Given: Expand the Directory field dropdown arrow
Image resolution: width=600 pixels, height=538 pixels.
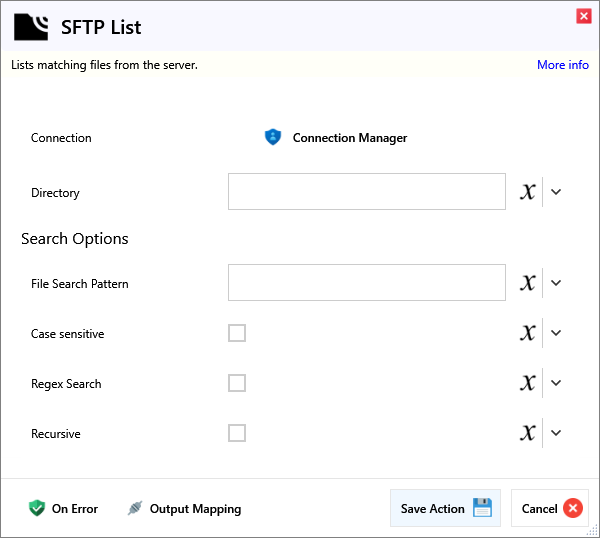Looking at the screenshot, I should pyautogui.click(x=557, y=192).
